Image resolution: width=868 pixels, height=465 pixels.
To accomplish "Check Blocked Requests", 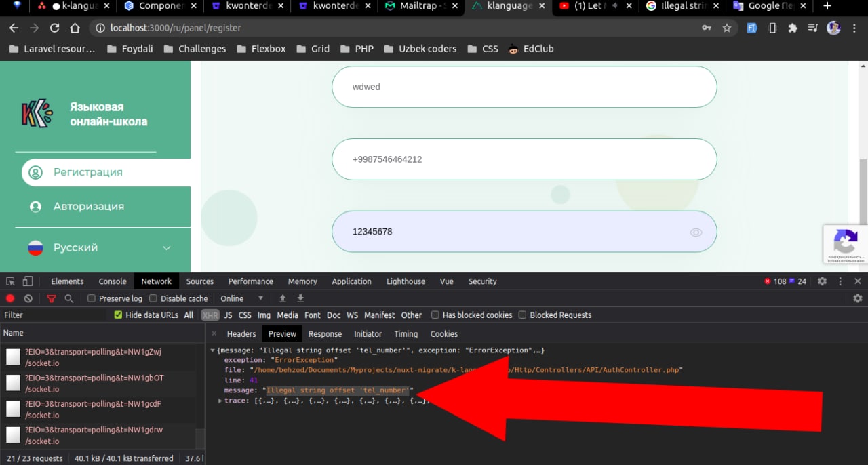I will pyautogui.click(x=522, y=315).
